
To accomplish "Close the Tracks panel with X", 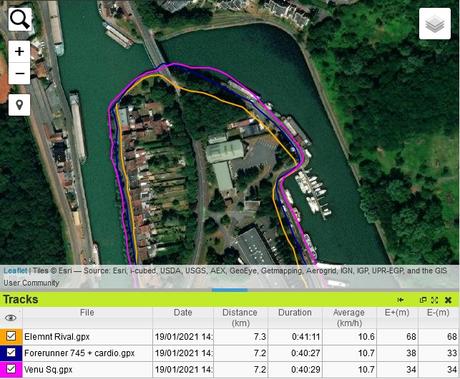I will click(448, 300).
